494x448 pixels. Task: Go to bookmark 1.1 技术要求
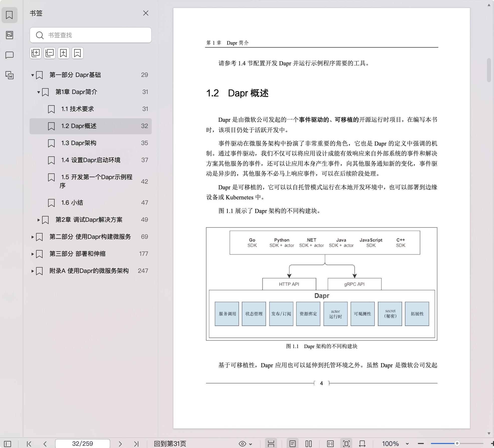click(90, 109)
